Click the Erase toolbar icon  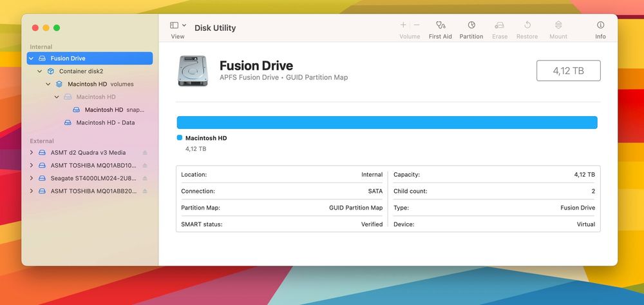tap(500, 25)
